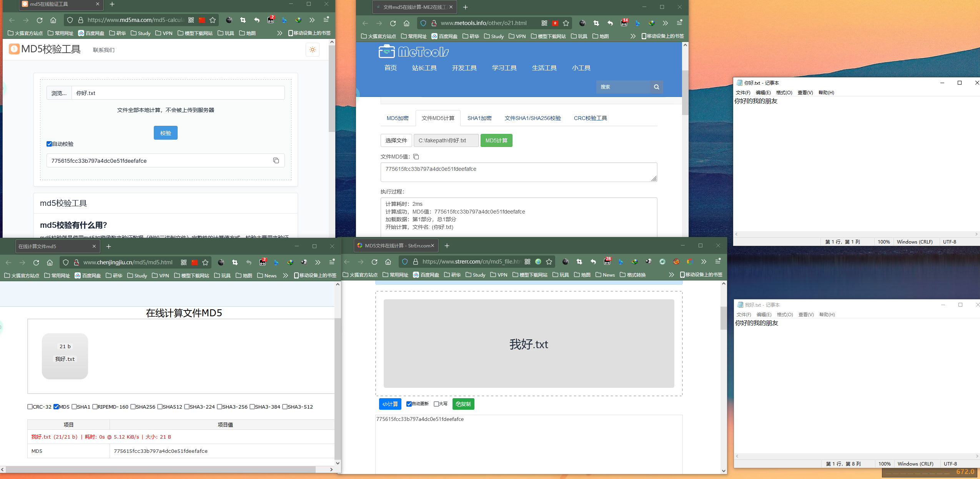Click the browser extensions toolbar chevron
This screenshot has width=980, height=479.
[311, 22]
